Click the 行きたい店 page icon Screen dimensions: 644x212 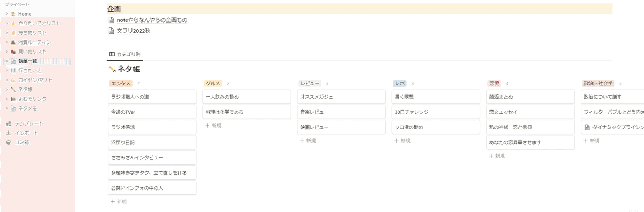click(x=13, y=70)
